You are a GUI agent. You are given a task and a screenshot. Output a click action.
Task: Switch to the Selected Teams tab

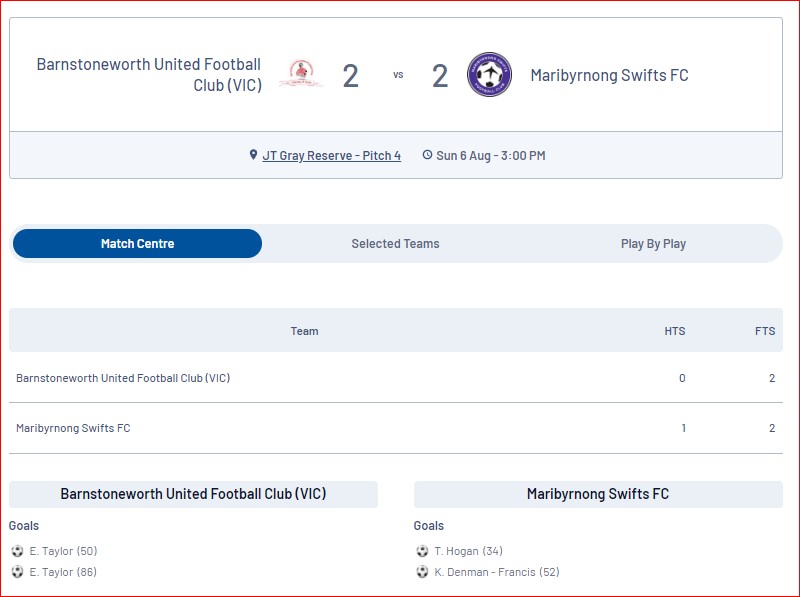[x=395, y=243]
